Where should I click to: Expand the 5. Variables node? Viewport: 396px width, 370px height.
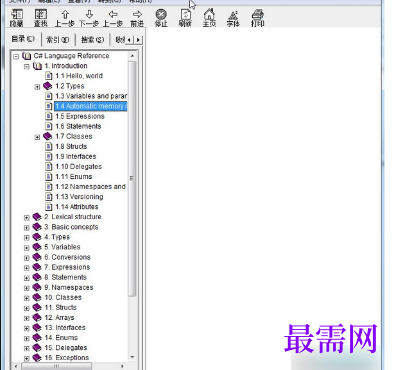(27, 248)
